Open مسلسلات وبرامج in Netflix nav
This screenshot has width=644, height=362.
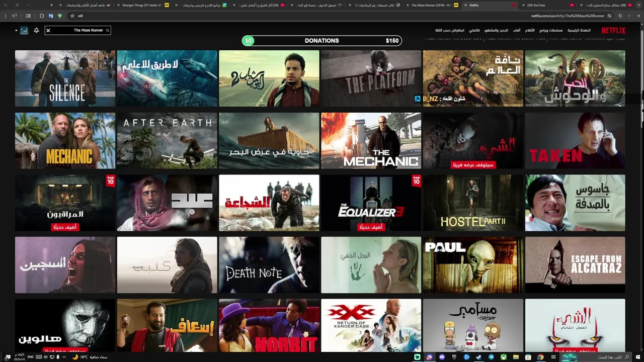551,30
